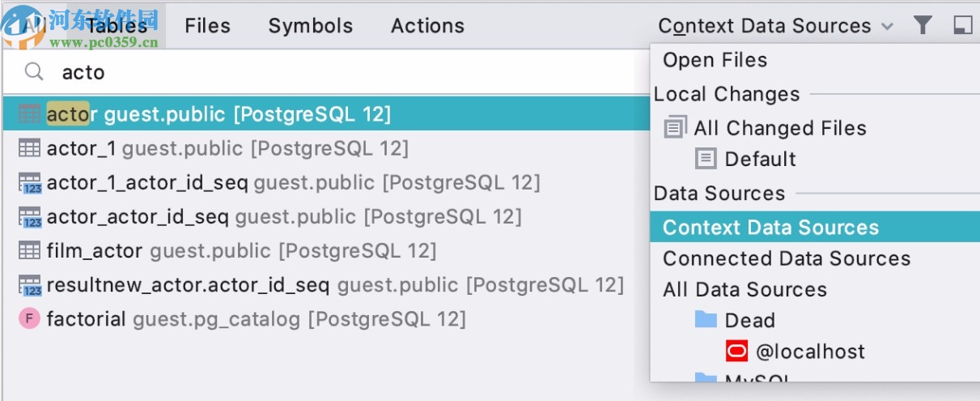Click the Dead folder icon

pyautogui.click(x=706, y=319)
